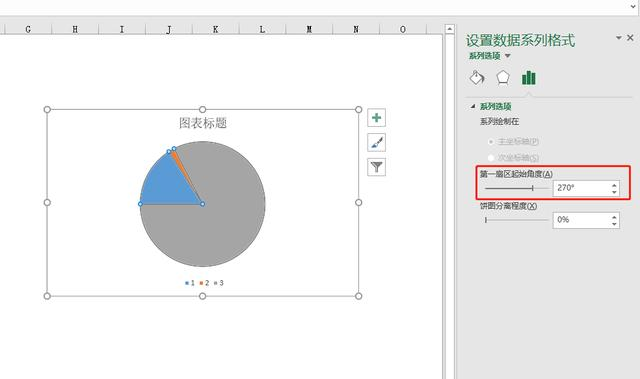Viewport: 640px width, 379px height.
Task: Click vertical scrollbar up arrow
Action: point(449,29)
